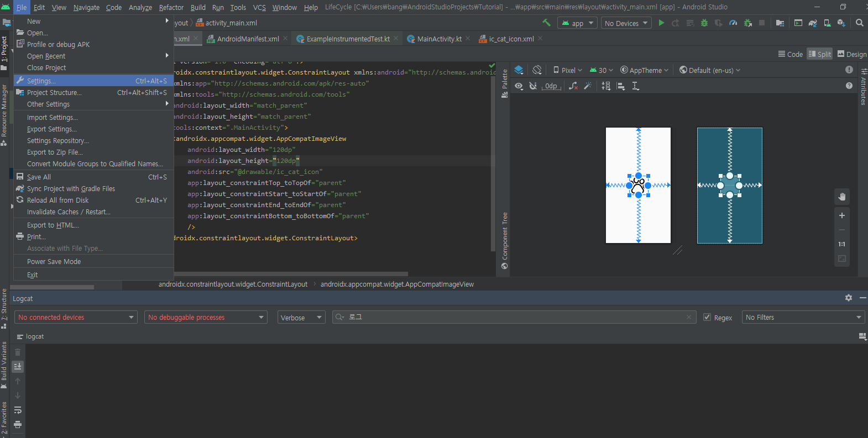Open the Pixel device dropdown
Image resolution: width=868 pixels, height=438 pixels.
[x=568, y=70]
